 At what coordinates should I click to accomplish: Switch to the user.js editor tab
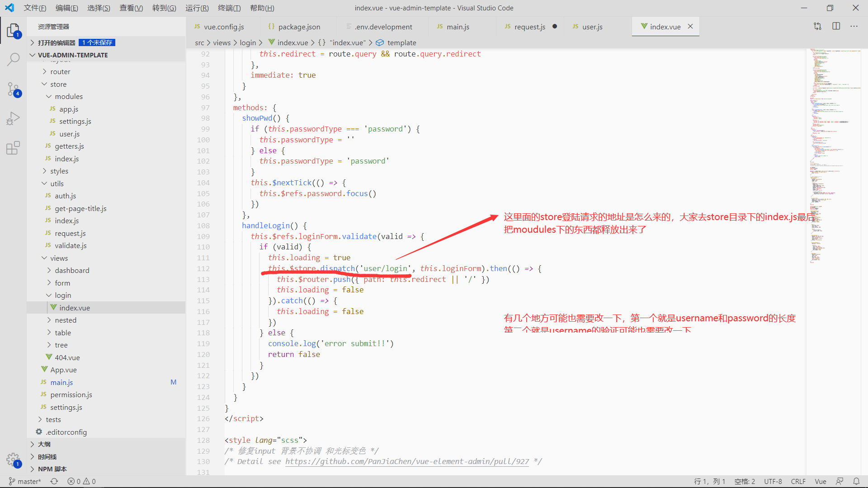tap(592, 27)
